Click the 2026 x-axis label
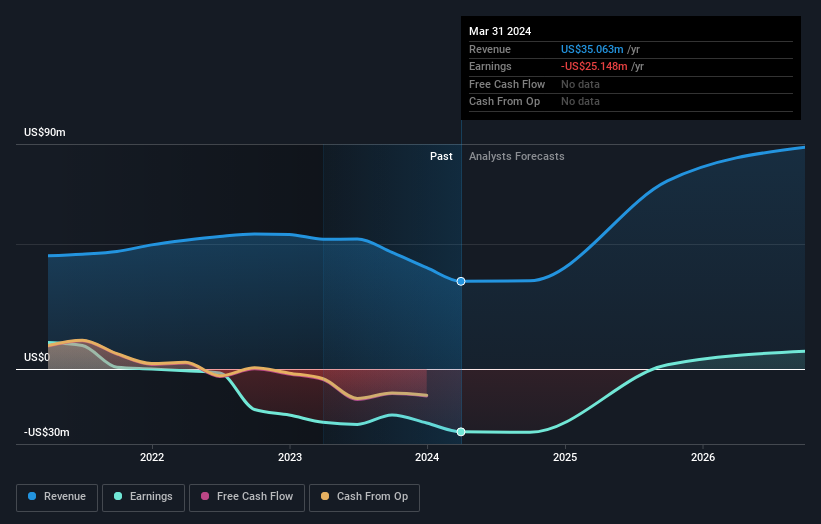821x524 pixels. (703, 458)
